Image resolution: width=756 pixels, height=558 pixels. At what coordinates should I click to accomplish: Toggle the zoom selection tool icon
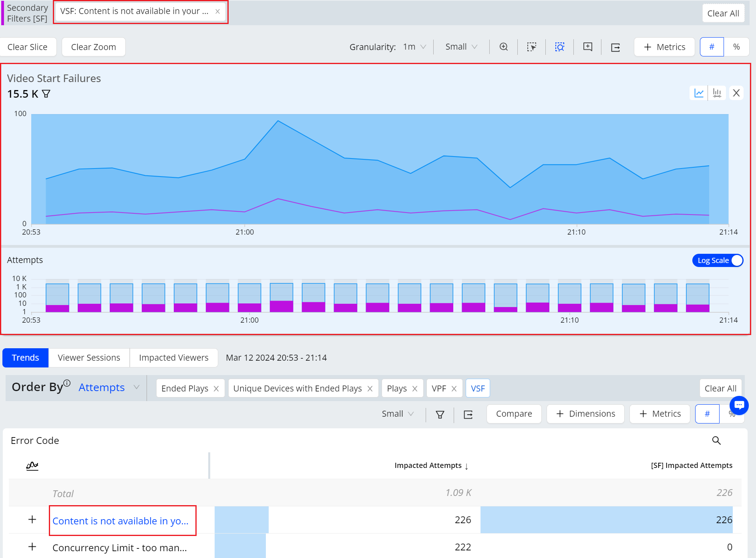tap(560, 47)
